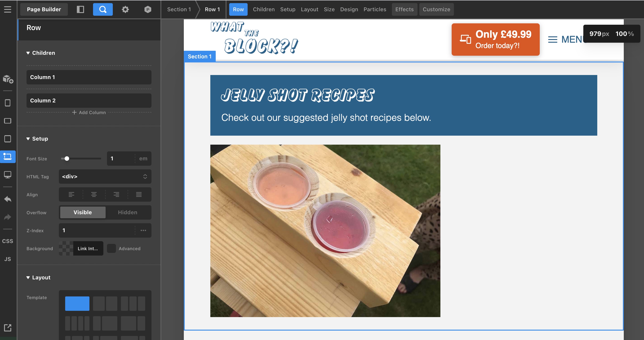Click the search magnifier icon
This screenshot has height=340, width=644.
pos(103,9)
